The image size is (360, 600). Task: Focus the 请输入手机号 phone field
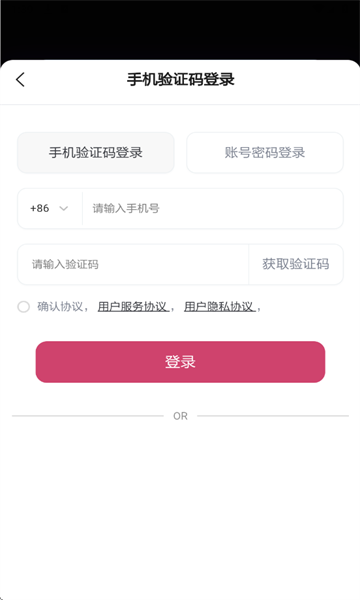click(213, 209)
